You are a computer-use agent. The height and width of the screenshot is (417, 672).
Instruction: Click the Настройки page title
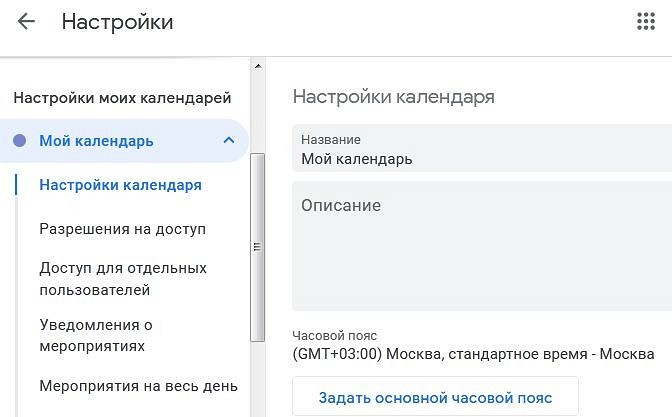click(x=117, y=21)
